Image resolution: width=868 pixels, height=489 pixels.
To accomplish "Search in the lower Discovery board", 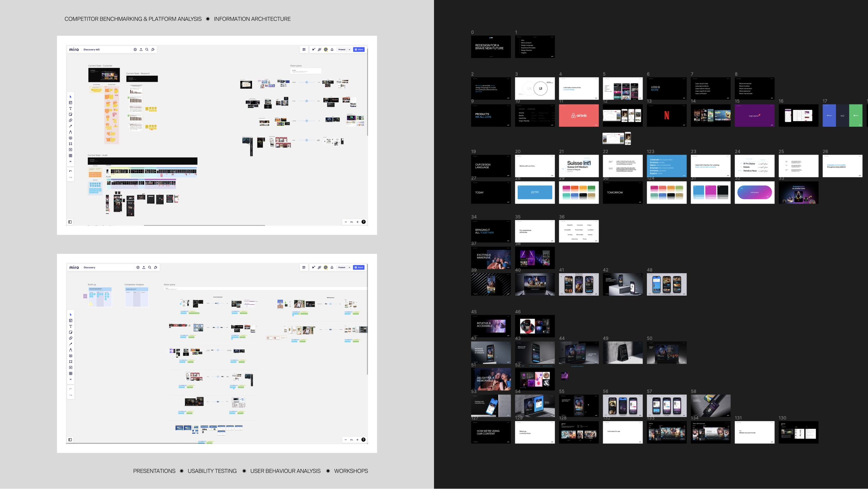I will (149, 268).
